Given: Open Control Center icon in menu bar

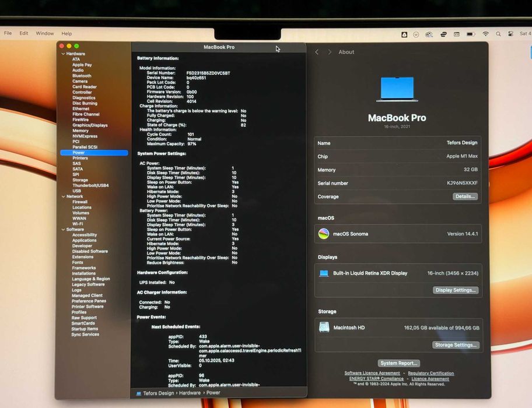Looking at the screenshot, I should tap(510, 34).
